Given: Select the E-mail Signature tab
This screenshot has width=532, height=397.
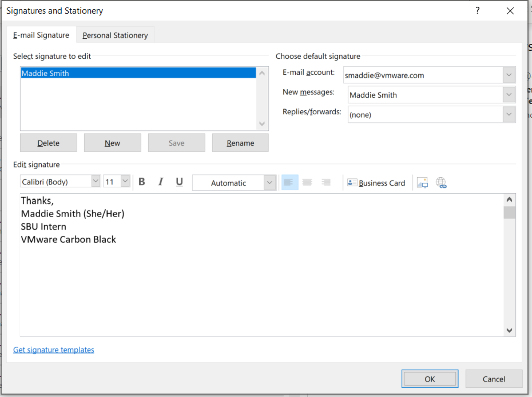Looking at the screenshot, I should (41, 35).
